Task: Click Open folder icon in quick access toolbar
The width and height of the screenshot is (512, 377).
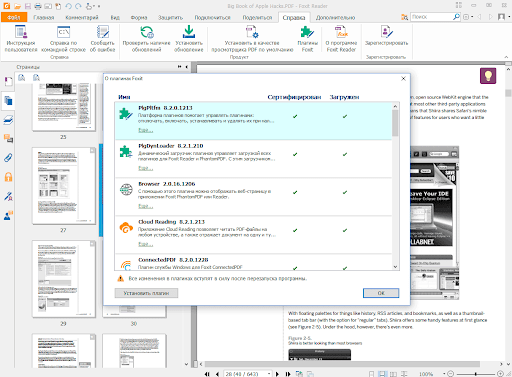Action: point(17,6)
